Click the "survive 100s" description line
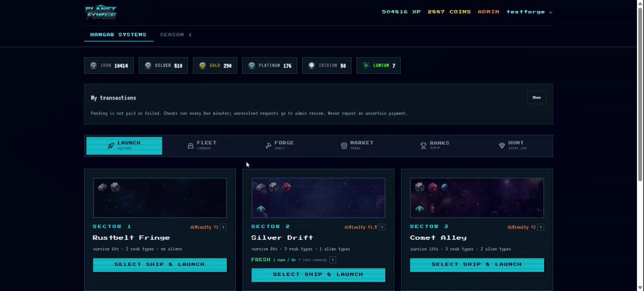The height and width of the screenshot is (291, 644). tap(460, 249)
